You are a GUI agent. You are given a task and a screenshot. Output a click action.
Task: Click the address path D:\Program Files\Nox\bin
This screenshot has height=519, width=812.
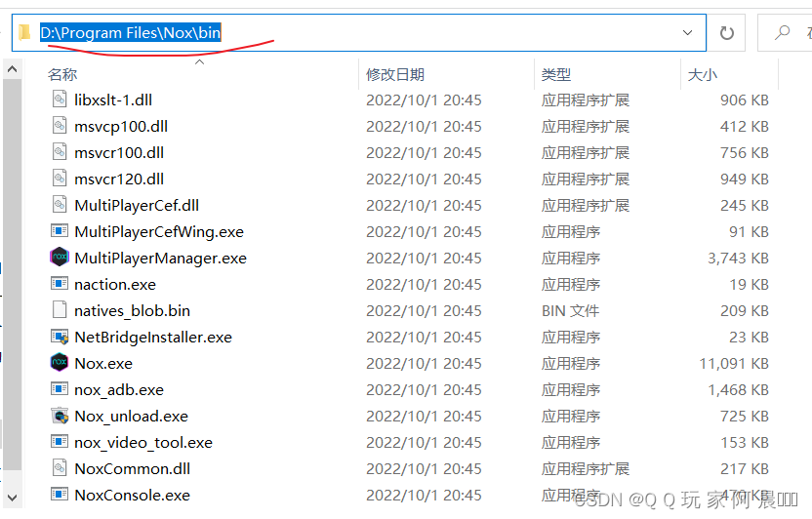pos(131,32)
